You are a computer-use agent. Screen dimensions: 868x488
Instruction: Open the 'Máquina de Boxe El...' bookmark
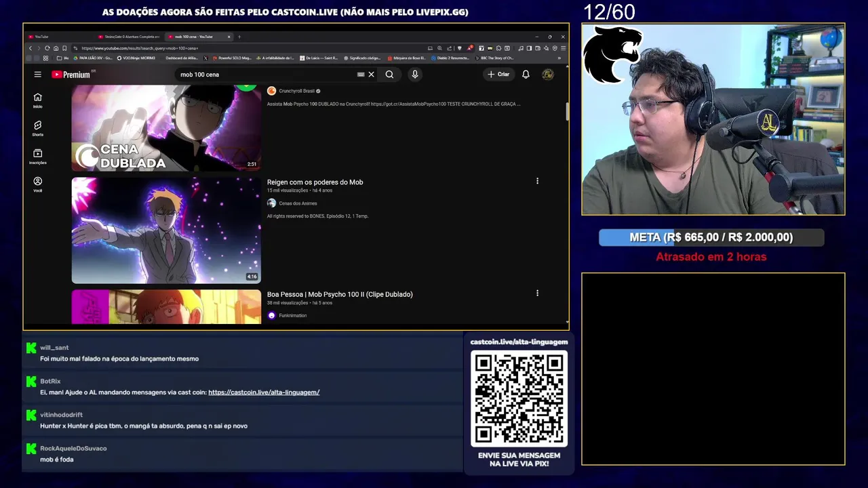[406, 58]
